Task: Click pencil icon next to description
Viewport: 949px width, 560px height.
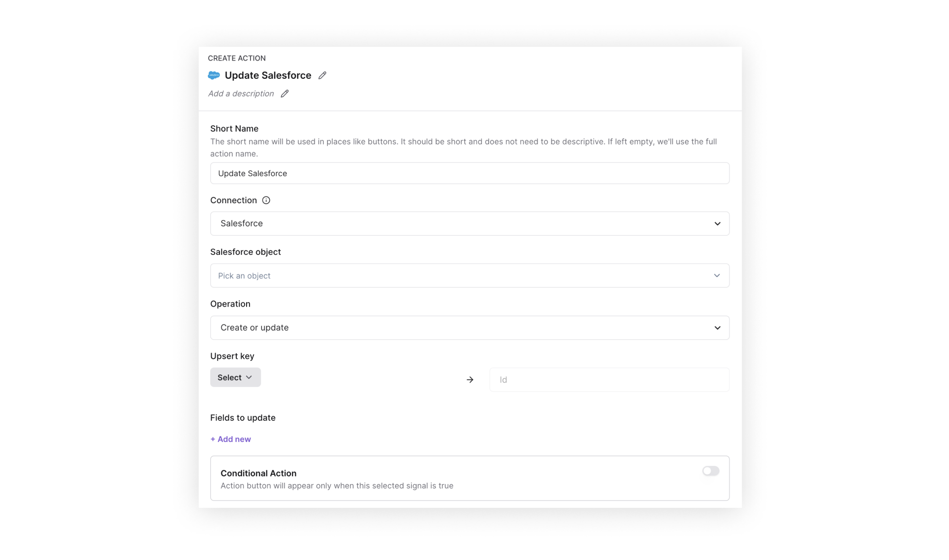Action: [285, 93]
